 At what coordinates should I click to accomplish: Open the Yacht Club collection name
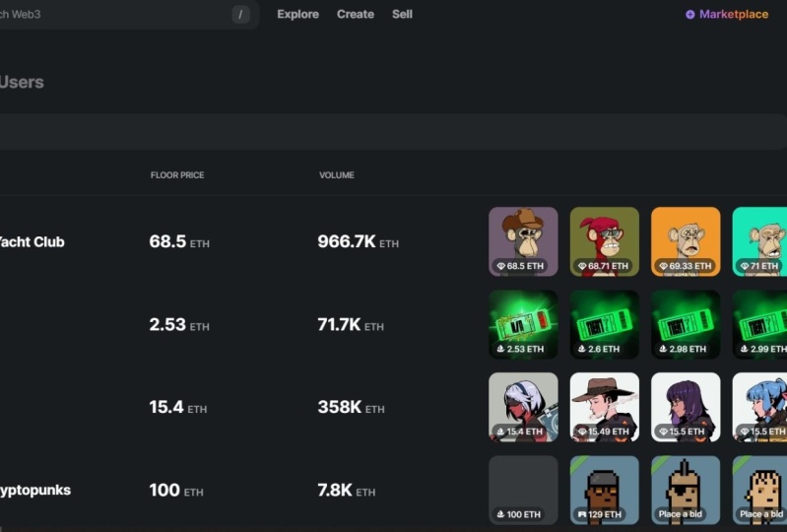tap(33, 242)
